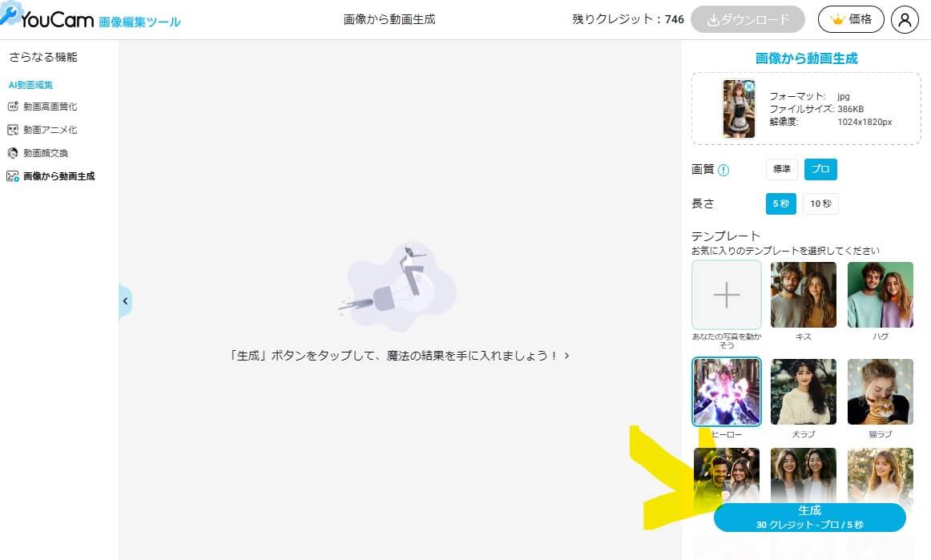This screenshot has height=560, width=931.
Task: Click the 動画顔交換 face swap icon
Action: coord(13,153)
